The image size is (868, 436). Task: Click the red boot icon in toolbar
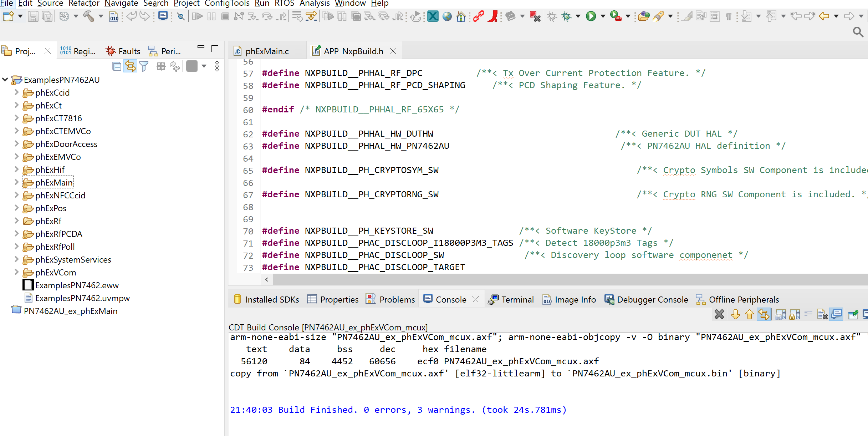[x=494, y=16]
